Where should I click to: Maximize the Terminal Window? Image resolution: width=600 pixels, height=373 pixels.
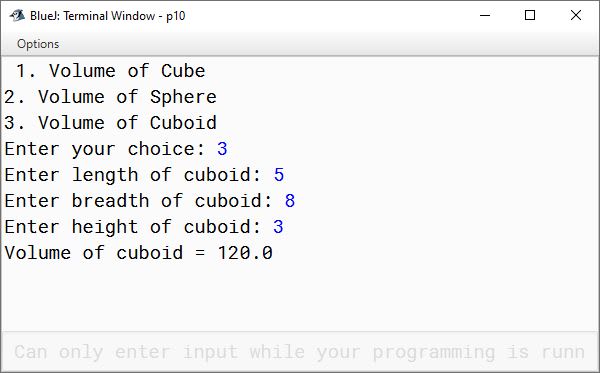pyautogui.click(x=530, y=15)
